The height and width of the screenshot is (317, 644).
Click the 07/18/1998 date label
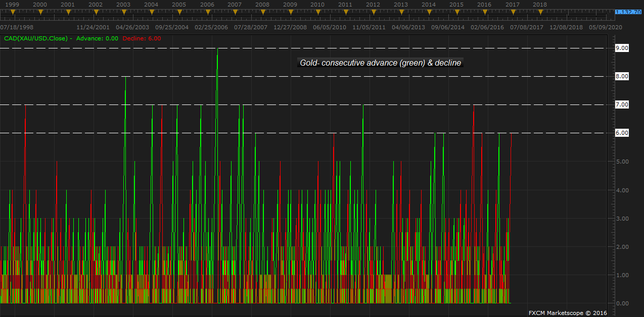[x=17, y=27]
